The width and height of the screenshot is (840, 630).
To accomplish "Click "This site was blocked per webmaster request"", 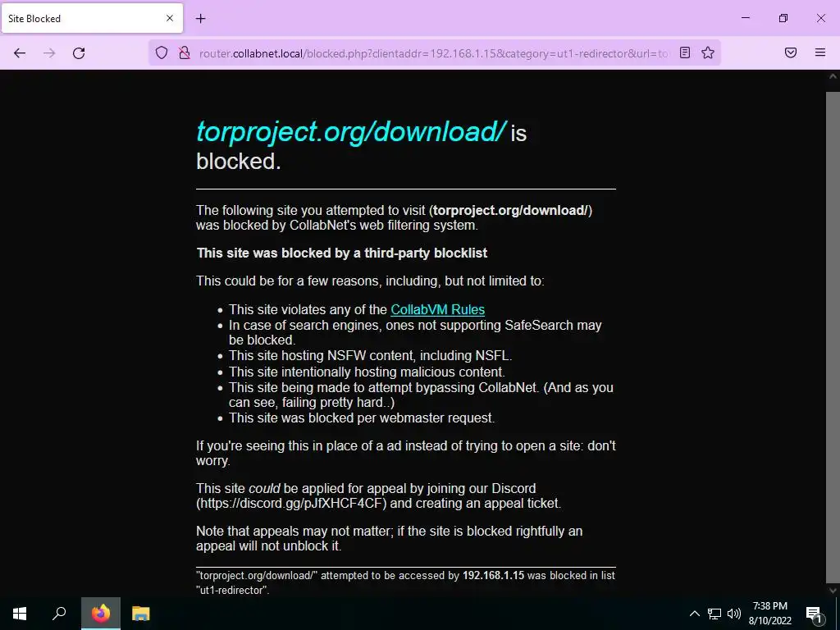I will [x=362, y=418].
